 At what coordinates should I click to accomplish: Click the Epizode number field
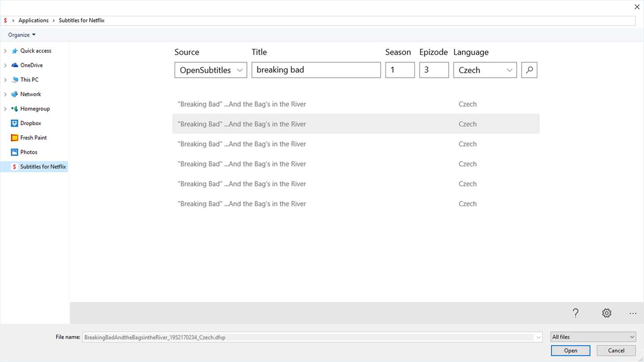(x=434, y=70)
